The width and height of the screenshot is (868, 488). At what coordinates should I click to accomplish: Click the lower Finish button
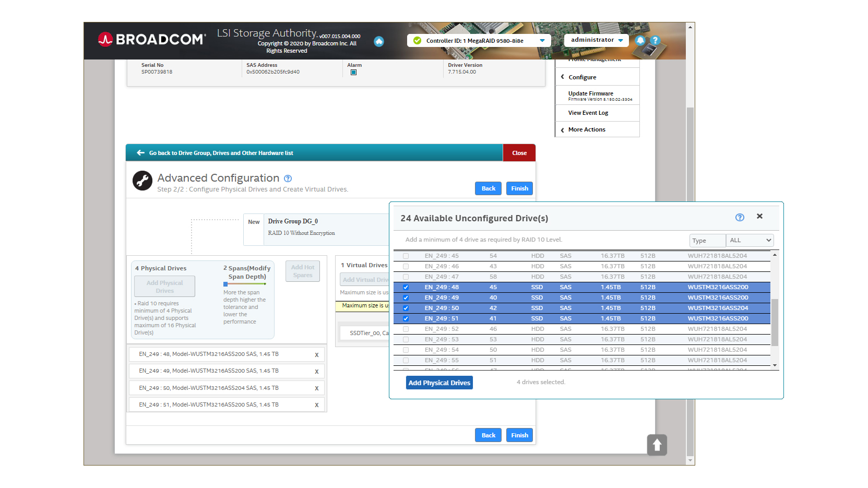[x=519, y=435]
